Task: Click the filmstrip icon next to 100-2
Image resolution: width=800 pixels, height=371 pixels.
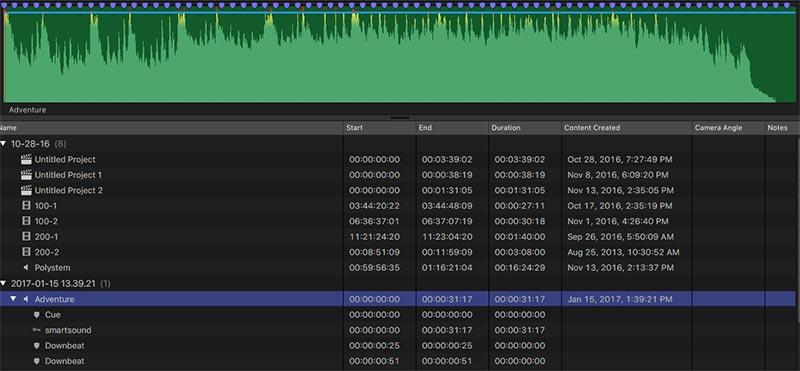Action: click(x=26, y=221)
